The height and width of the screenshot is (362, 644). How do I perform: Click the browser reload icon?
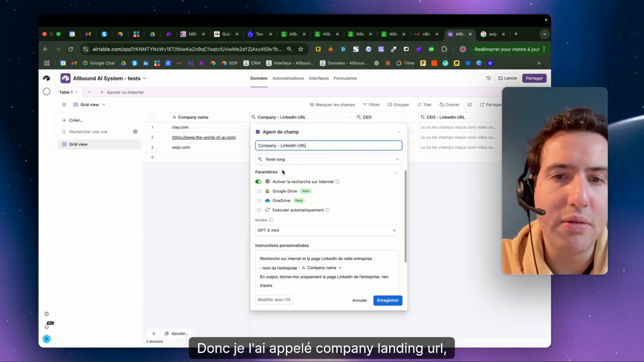click(x=70, y=49)
